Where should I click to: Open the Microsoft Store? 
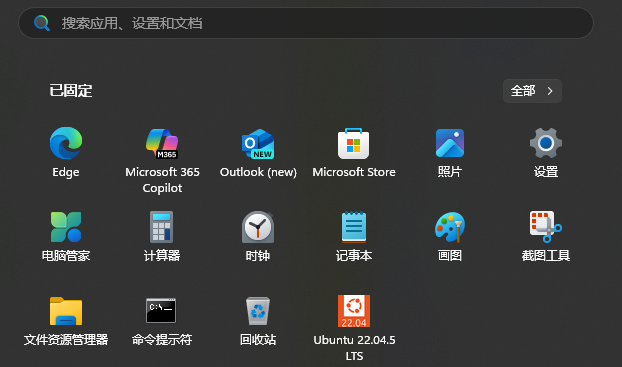pos(353,144)
